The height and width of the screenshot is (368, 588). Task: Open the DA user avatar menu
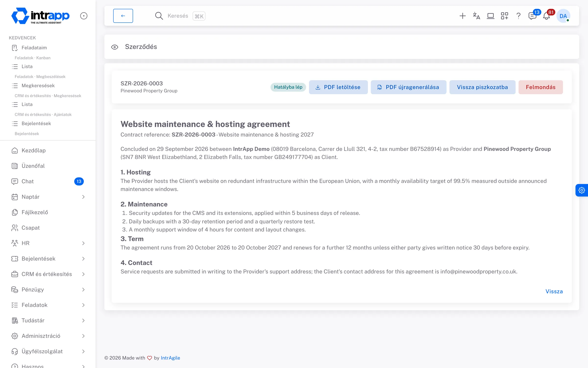(563, 16)
